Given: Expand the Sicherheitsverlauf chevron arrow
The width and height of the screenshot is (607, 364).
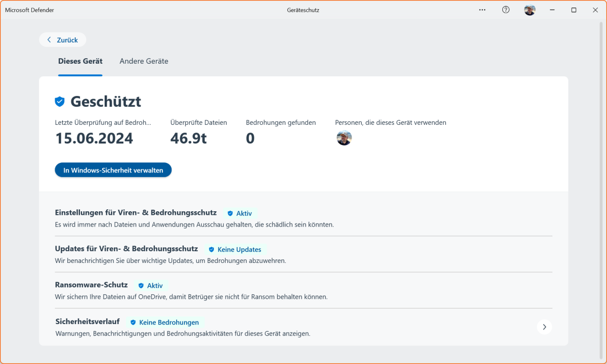Looking at the screenshot, I should tap(544, 327).
